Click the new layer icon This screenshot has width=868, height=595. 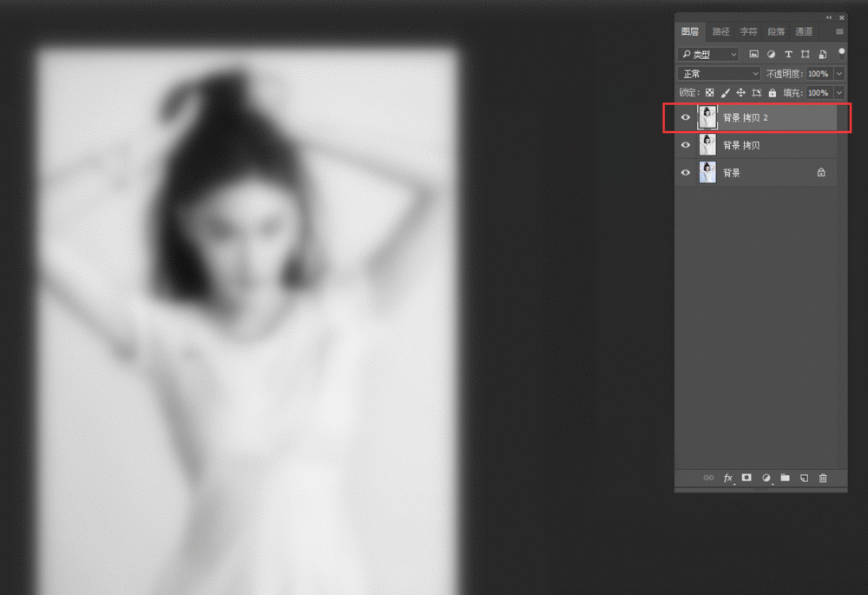[804, 478]
